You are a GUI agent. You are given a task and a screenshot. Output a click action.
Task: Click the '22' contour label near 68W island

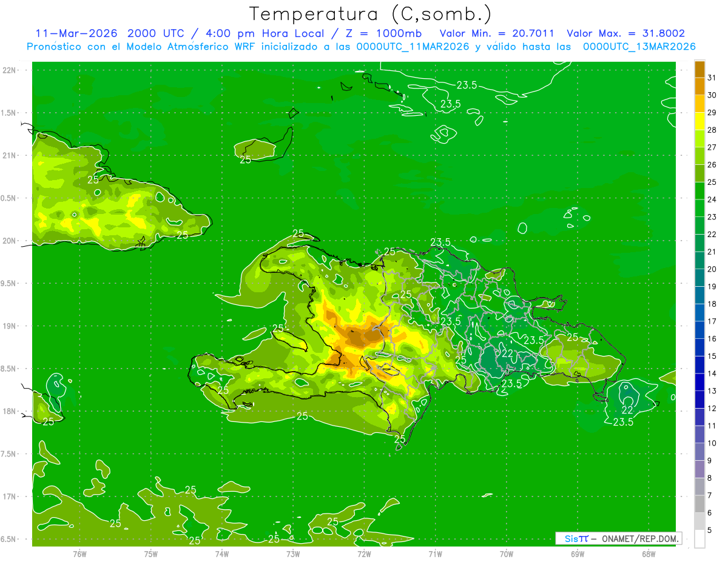627,410
